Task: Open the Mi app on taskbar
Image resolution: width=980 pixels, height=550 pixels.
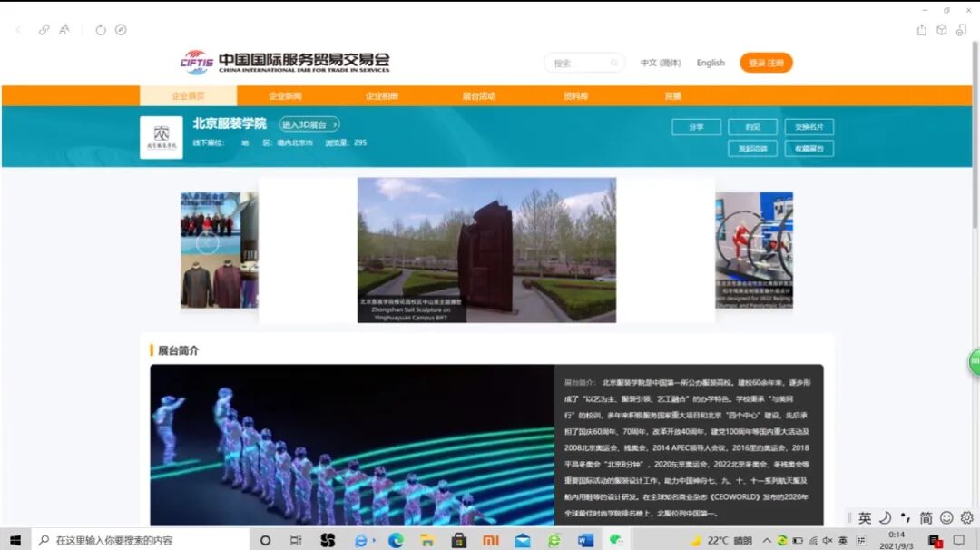Action: coord(491,540)
